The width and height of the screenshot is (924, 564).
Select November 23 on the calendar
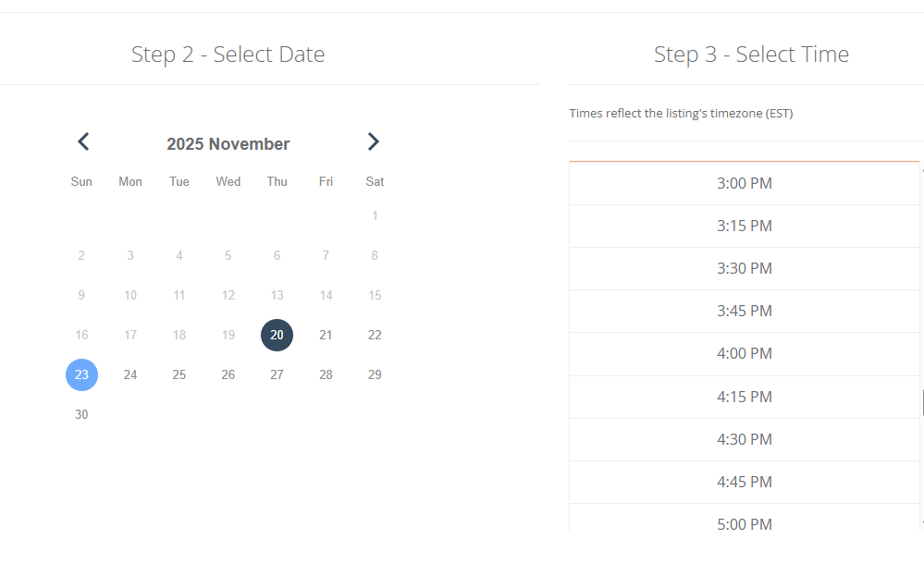tap(81, 374)
